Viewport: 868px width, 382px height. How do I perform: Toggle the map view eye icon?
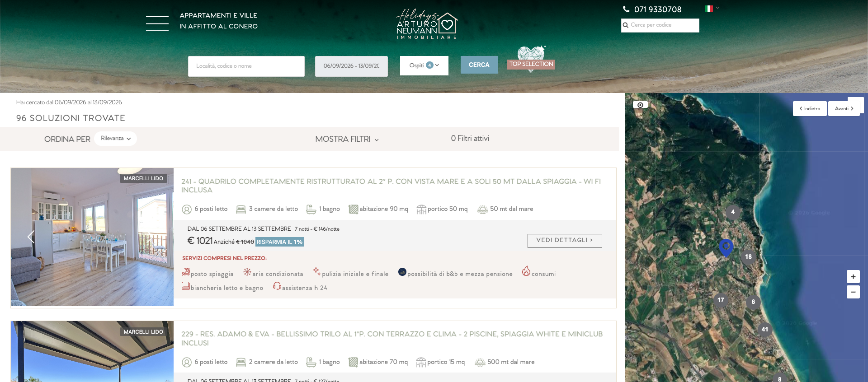click(x=640, y=105)
